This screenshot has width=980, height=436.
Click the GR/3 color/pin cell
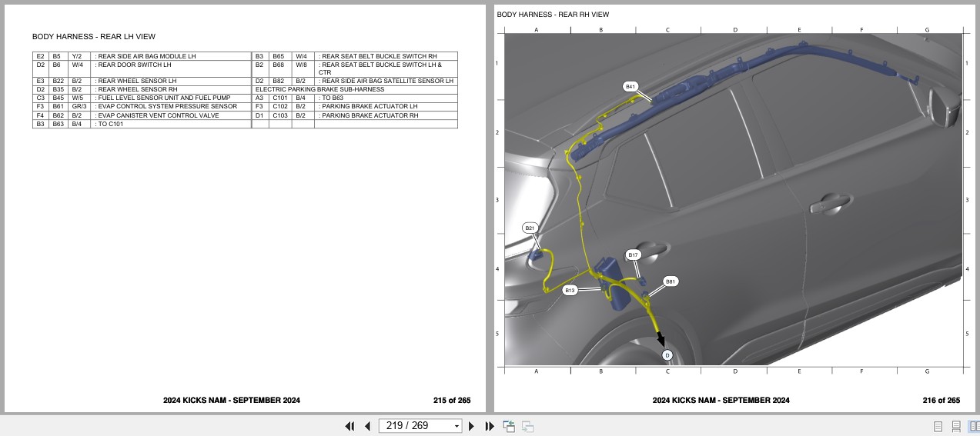pyautogui.click(x=79, y=106)
